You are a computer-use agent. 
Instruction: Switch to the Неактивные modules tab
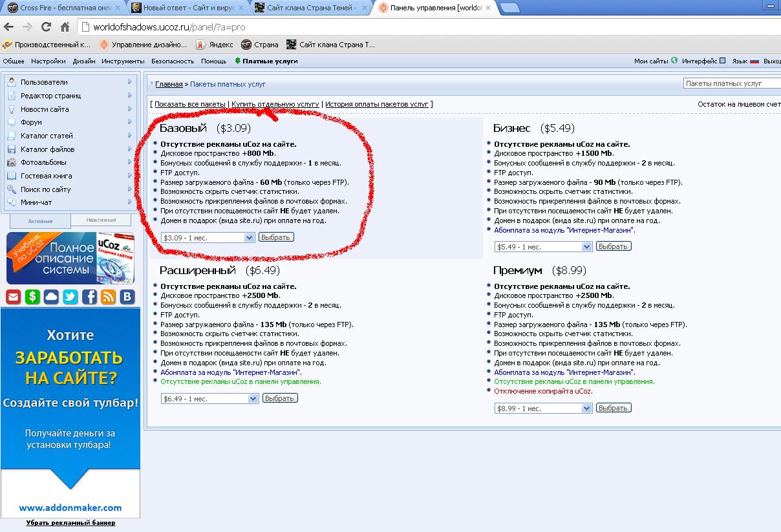[x=102, y=220]
